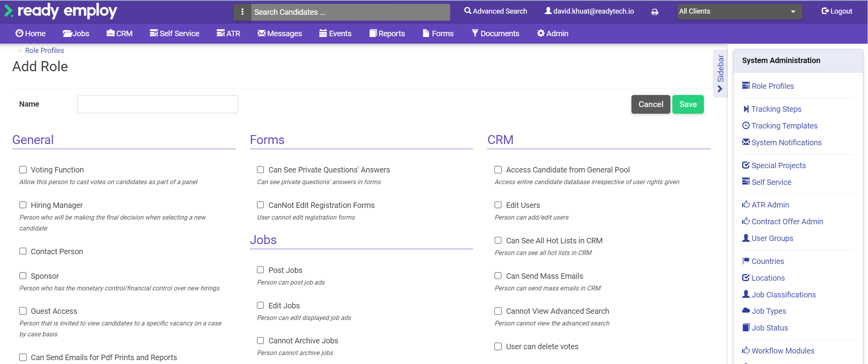868x364 pixels.
Task: Open the Reports menu
Action: 387,33
